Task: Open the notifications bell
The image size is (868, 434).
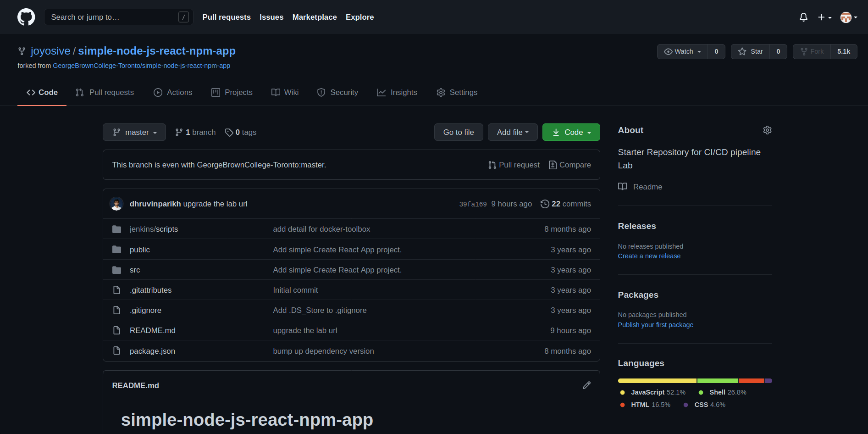Action: pos(803,17)
